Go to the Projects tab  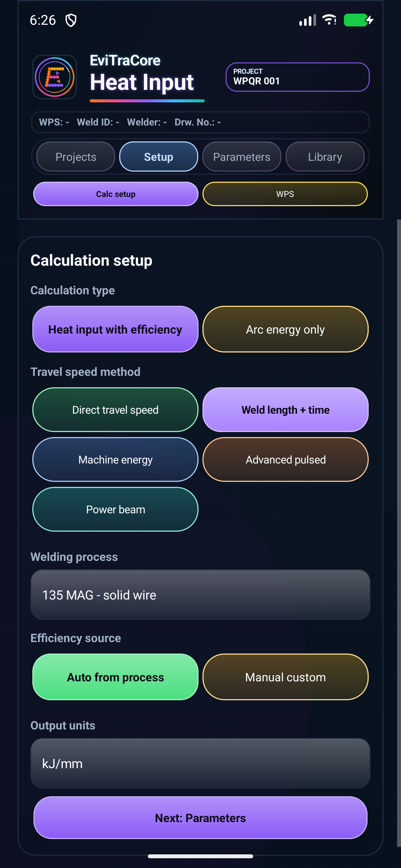pos(76,157)
